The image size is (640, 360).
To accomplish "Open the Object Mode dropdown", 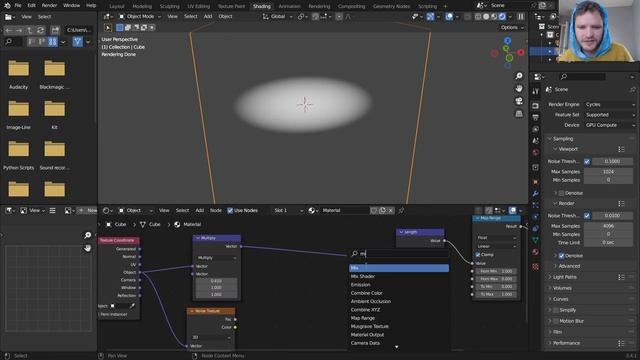I will click(x=140, y=17).
